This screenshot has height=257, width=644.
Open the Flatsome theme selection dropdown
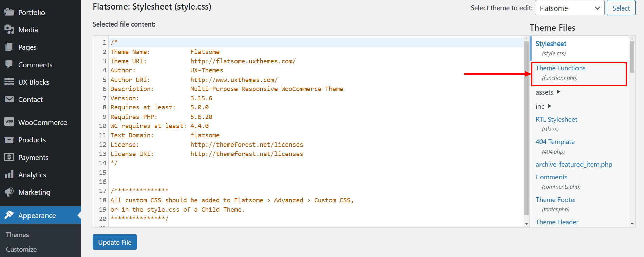570,8
